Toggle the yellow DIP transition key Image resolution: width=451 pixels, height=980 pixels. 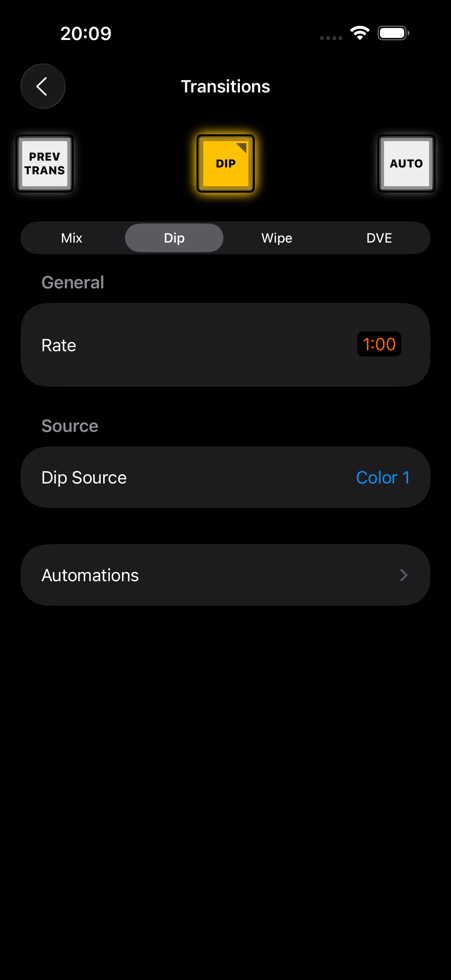click(225, 164)
